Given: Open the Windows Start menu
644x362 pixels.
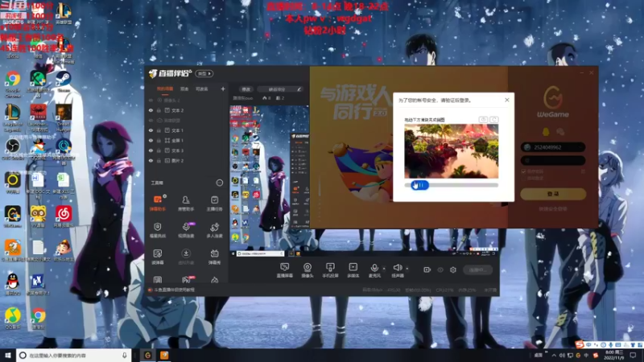Looking at the screenshot, I should tap(7, 355).
